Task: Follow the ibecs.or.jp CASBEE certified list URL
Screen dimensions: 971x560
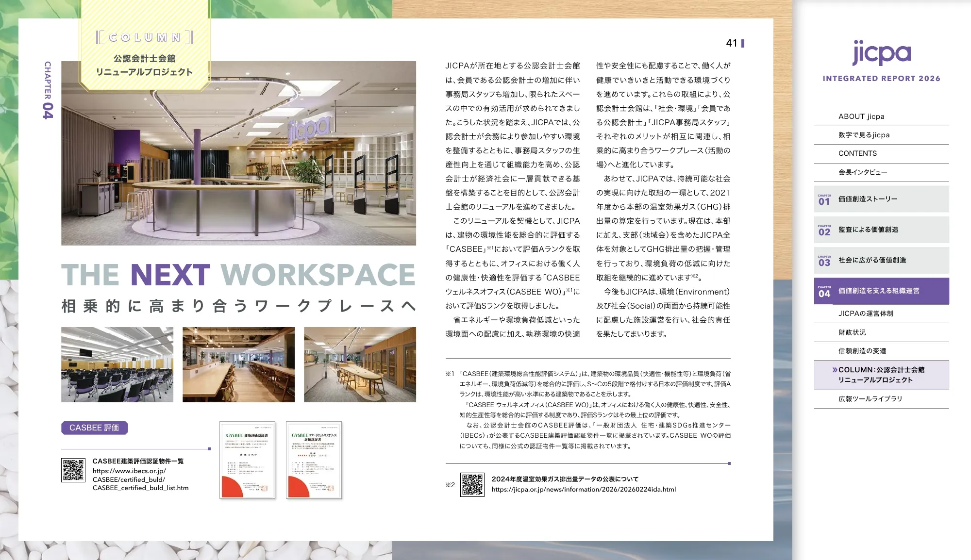Action: [x=140, y=479]
